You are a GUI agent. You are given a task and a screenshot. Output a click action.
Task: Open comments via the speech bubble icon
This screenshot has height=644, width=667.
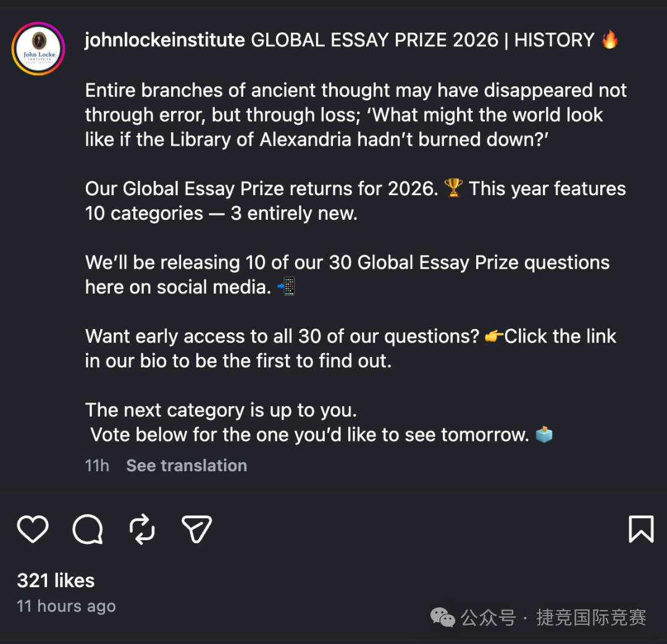pyautogui.click(x=87, y=529)
